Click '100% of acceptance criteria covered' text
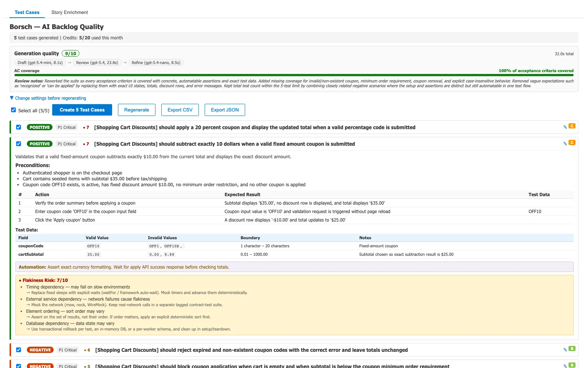Image resolution: width=588 pixels, height=368 pixels. coord(536,71)
